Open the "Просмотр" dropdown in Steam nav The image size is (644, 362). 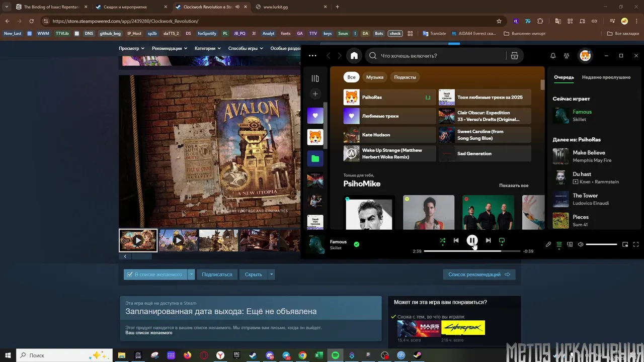131,48
